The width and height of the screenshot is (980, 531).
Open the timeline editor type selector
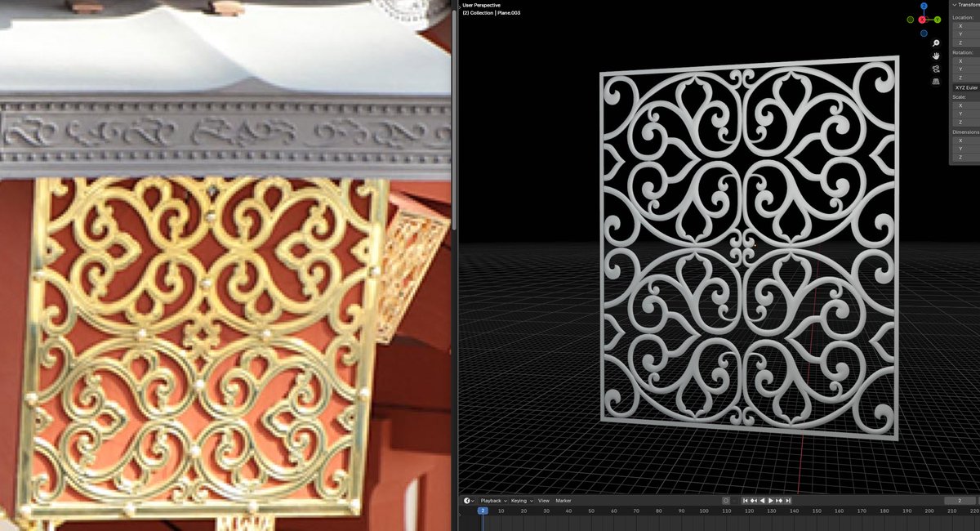pos(469,500)
